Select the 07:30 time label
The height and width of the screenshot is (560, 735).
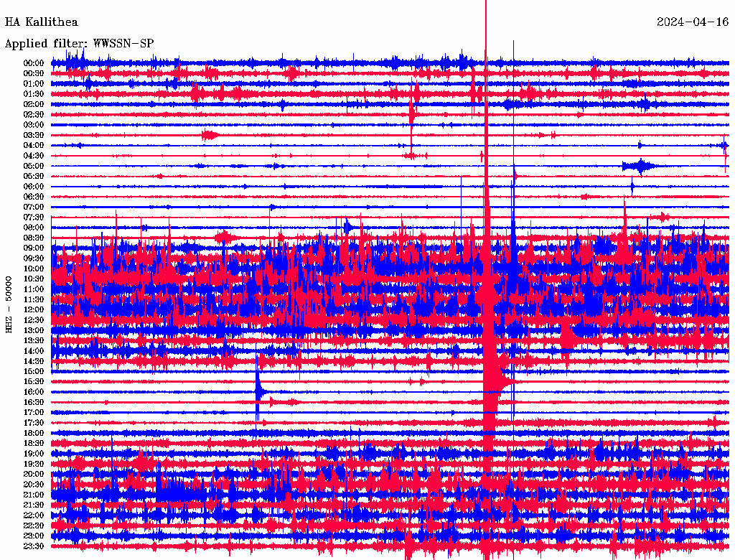[34, 218]
